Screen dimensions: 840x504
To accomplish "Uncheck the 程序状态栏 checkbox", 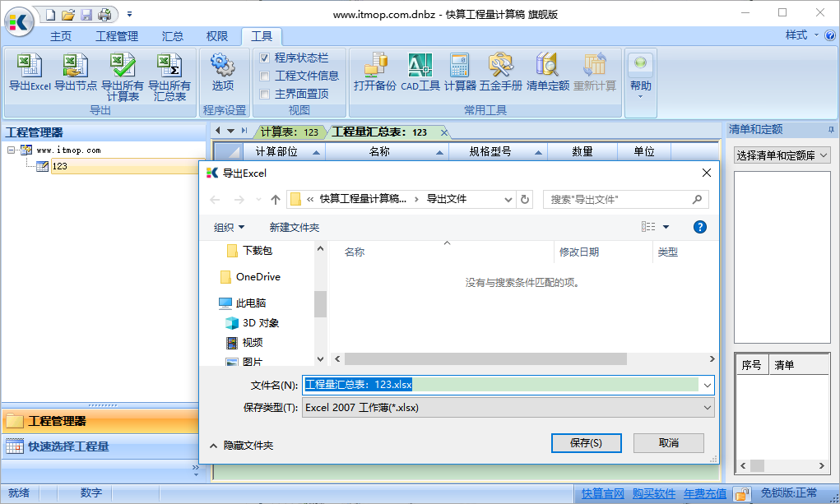I will click(265, 58).
